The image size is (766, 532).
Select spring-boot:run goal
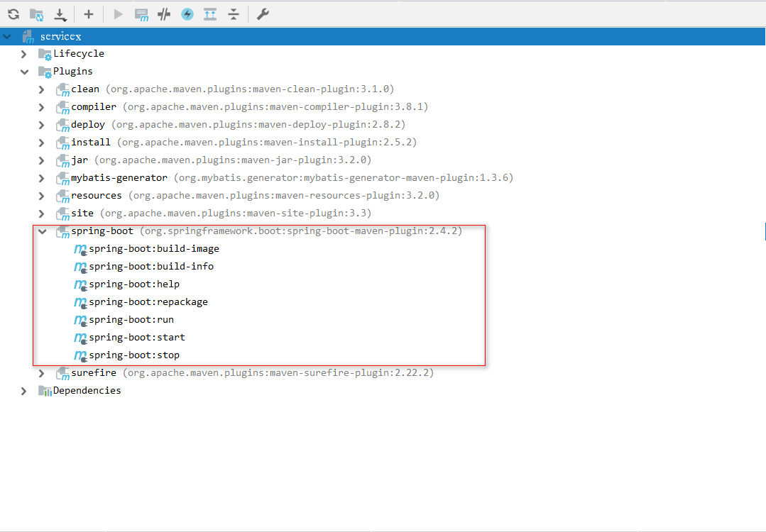[131, 320]
